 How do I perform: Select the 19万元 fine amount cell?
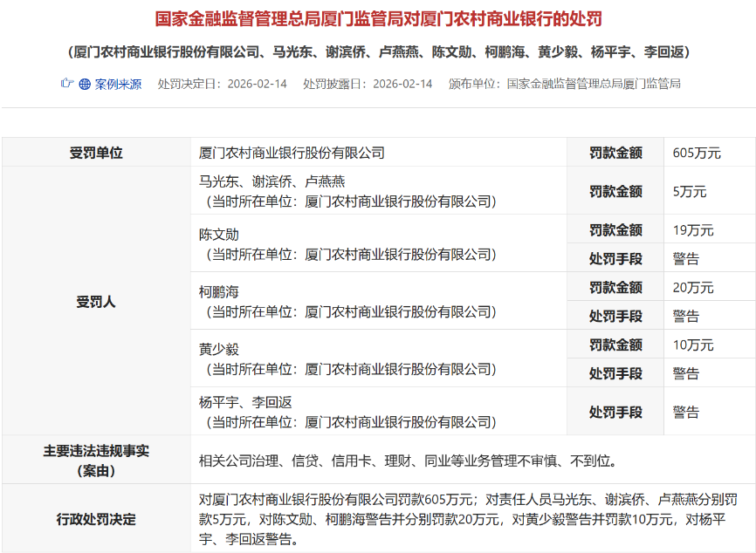click(x=709, y=229)
